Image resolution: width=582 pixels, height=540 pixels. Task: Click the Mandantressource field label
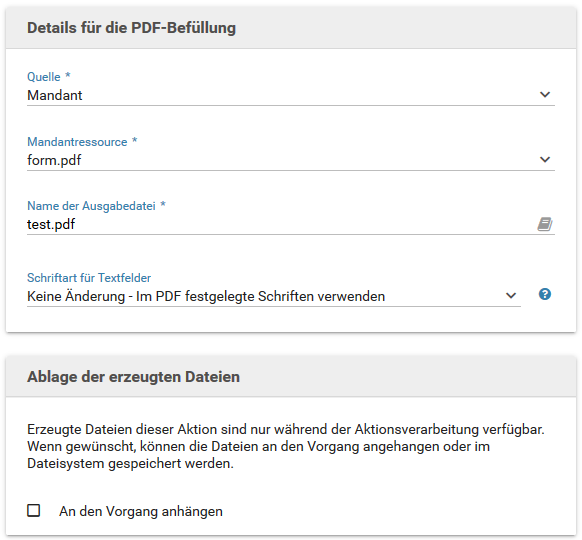(x=77, y=142)
